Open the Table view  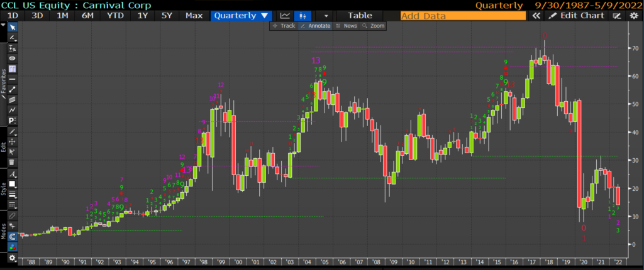point(360,16)
